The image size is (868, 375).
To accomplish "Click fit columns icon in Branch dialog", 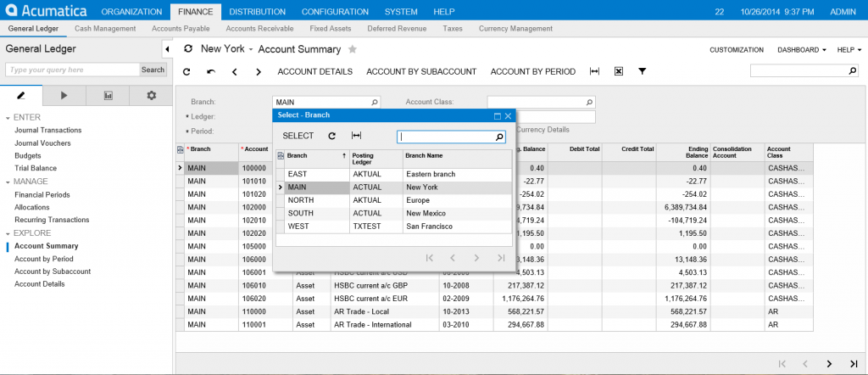I will (x=356, y=136).
